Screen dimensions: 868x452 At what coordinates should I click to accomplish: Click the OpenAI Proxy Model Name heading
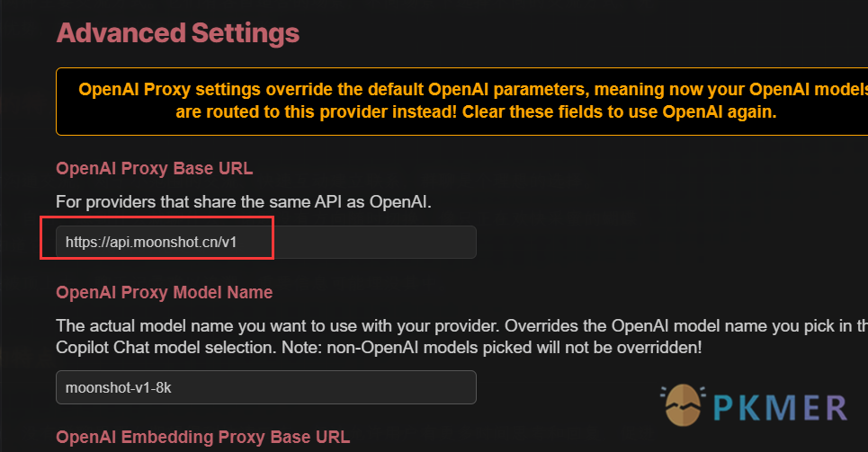click(x=165, y=292)
